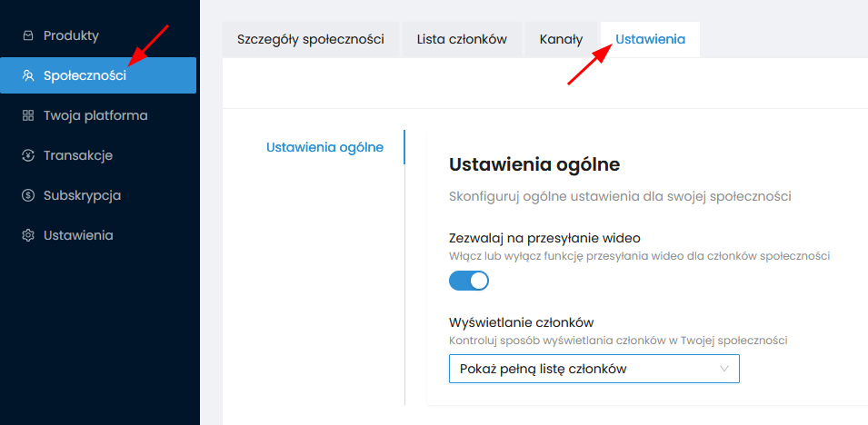The width and height of the screenshot is (868, 425).
Task: Click the Produkty bag icon in sidebar
Action: 28,35
